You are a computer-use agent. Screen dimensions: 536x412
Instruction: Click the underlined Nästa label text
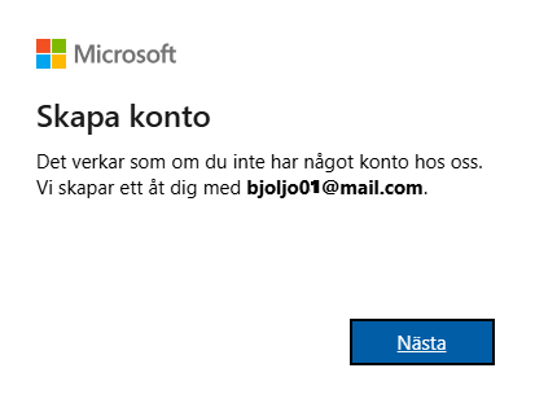[421, 343]
